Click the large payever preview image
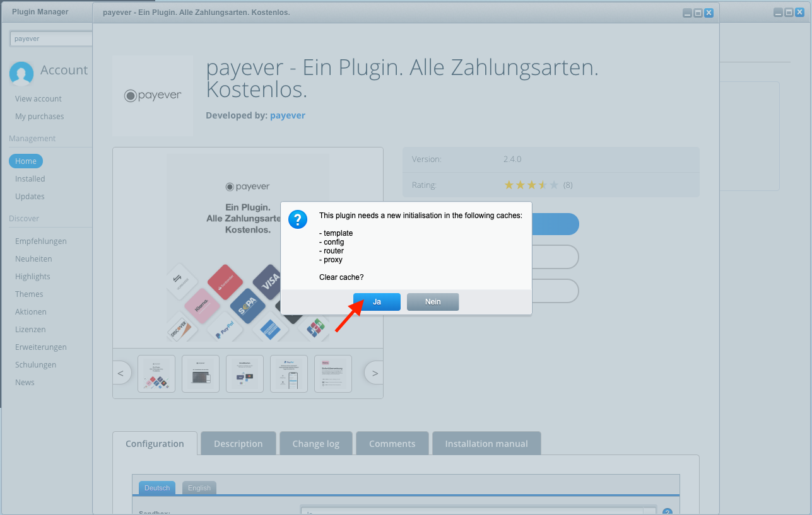 click(x=248, y=248)
